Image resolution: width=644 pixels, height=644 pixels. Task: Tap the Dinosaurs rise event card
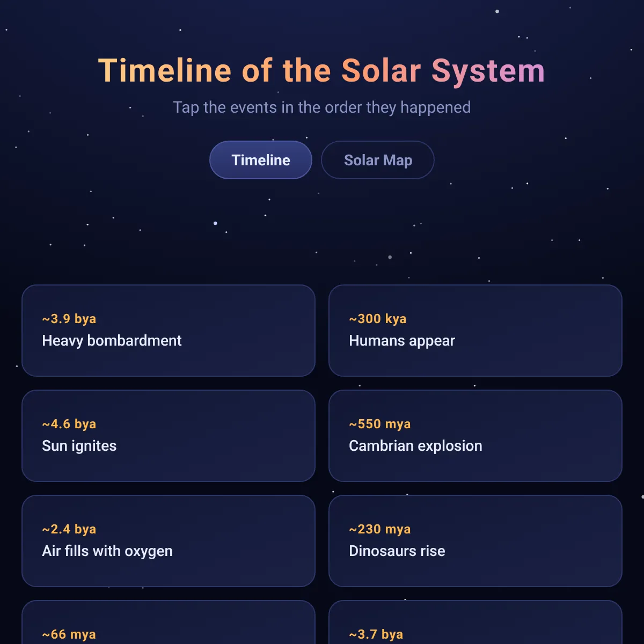click(x=475, y=541)
